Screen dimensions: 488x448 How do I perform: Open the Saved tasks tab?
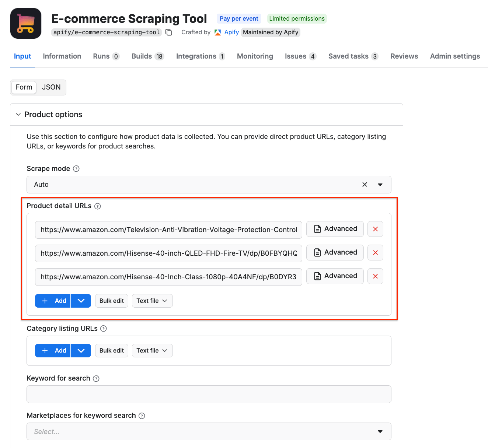click(x=349, y=56)
